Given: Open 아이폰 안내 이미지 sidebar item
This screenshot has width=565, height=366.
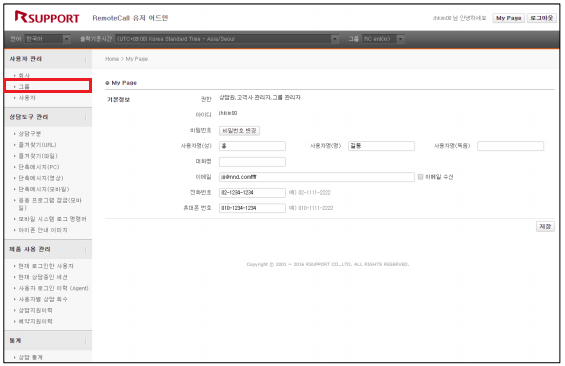Looking at the screenshot, I should pyautogui.click(x=43, y=230).
